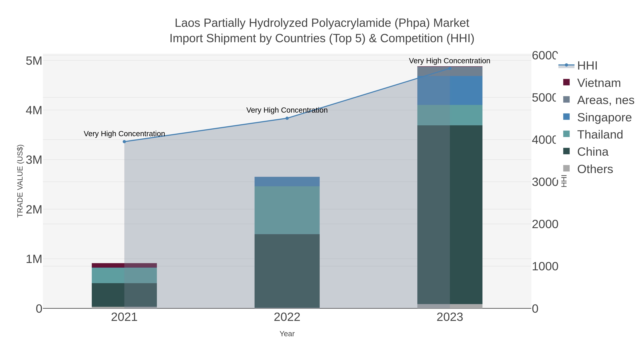Click the 2000 HHI axis tick label

coord(545,224)
